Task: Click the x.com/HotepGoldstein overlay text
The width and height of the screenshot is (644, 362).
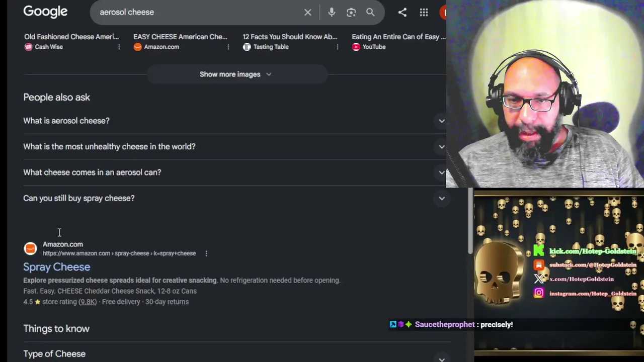Action: (x=582, y=279)
